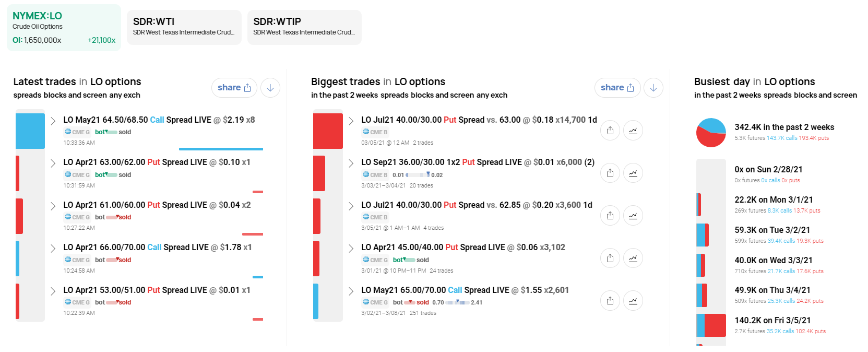Click the bot/sold price range slider on Sep21 trade
The image size is (868, 352).
tap(418, 175)
